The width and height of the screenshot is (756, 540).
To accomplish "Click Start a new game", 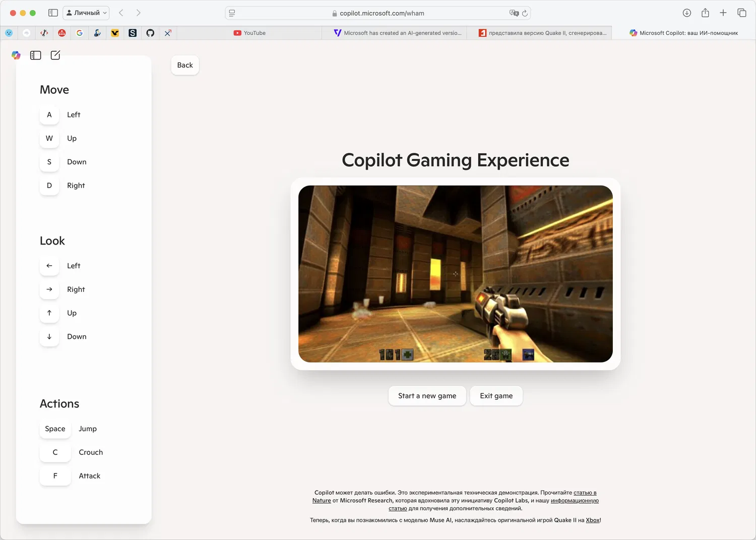I will pos(427,396).
